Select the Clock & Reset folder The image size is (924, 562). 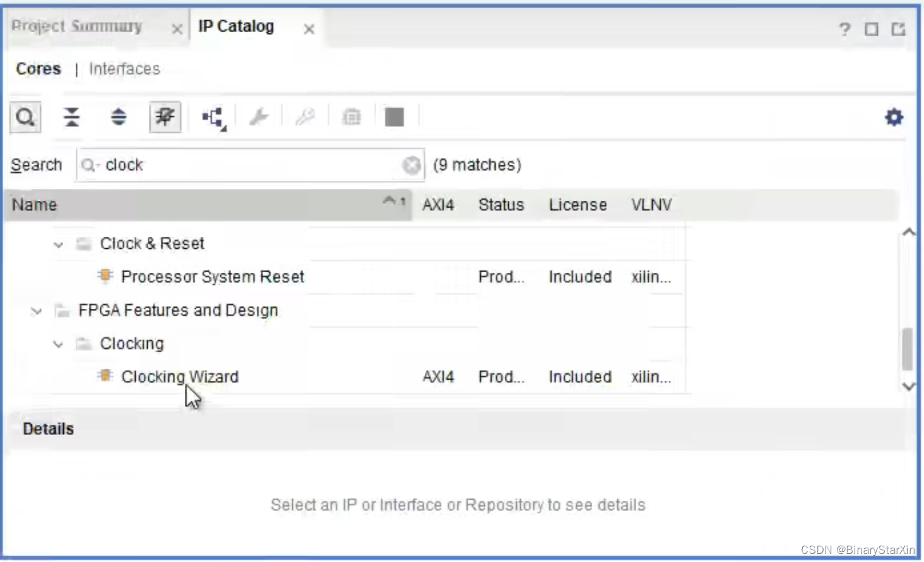[x=152, y=244]
